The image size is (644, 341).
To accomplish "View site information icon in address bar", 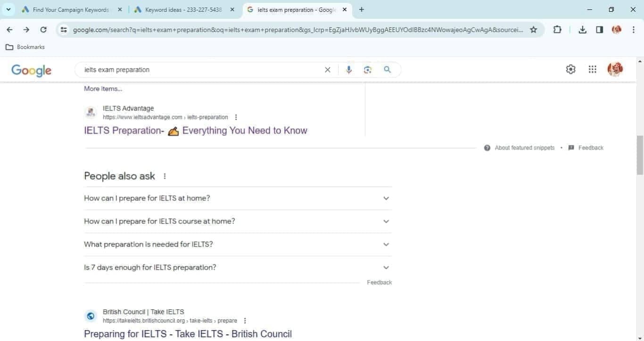I will pyautogui.click(x=64, y=30).
